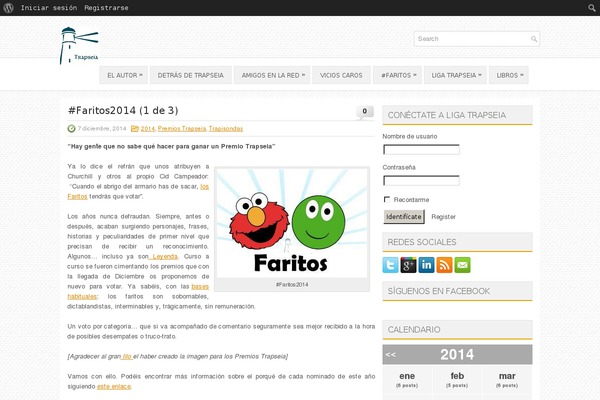This screenshot has height=400, width=600.
Task: Expand the AMIGOS EN LA RED menu
Action: [272, 75]
